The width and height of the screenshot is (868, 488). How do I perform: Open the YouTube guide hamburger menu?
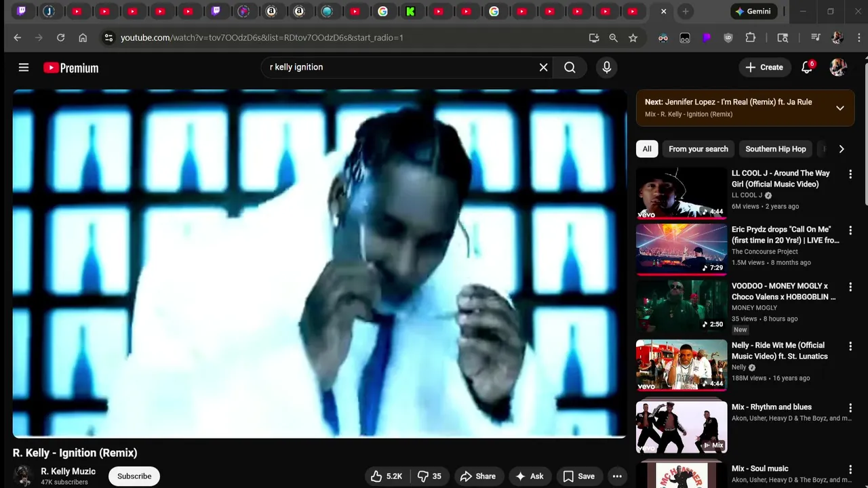click(x=24, y=67)
